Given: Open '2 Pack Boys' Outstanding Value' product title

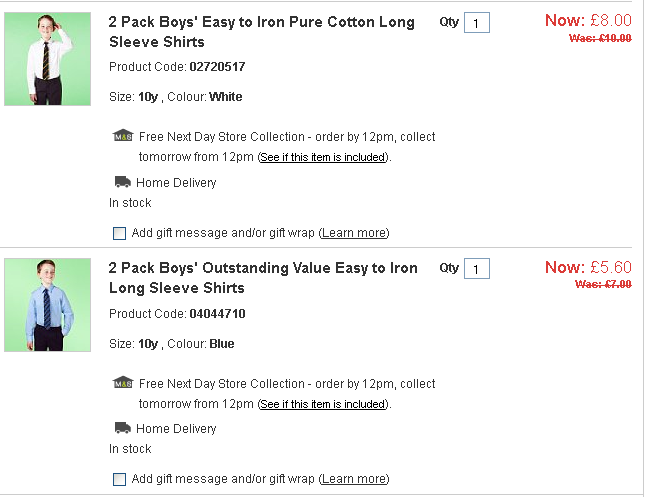Looking at the screenshot, I should coord(262,278).
